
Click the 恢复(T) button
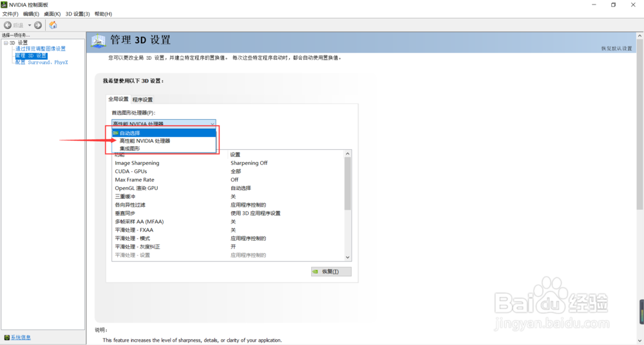[331, 272]
